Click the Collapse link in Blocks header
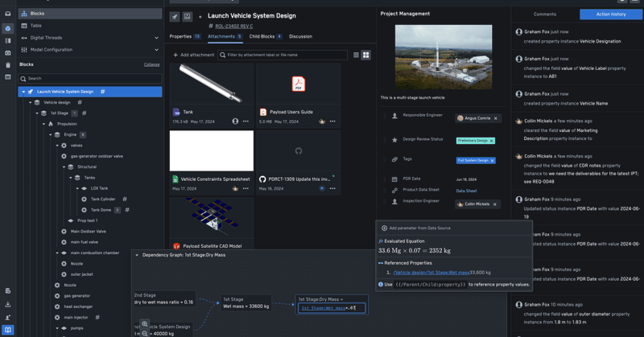Screen dimensions: 644x337 tap(151, 64)
